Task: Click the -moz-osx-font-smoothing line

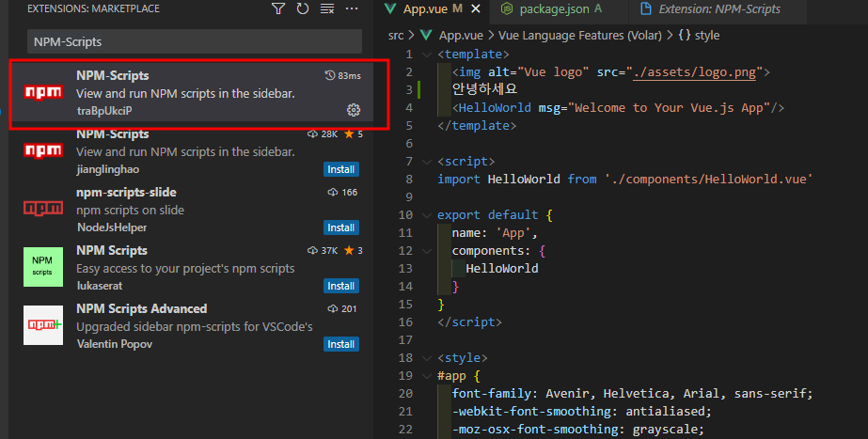Action: pos(578,430)
